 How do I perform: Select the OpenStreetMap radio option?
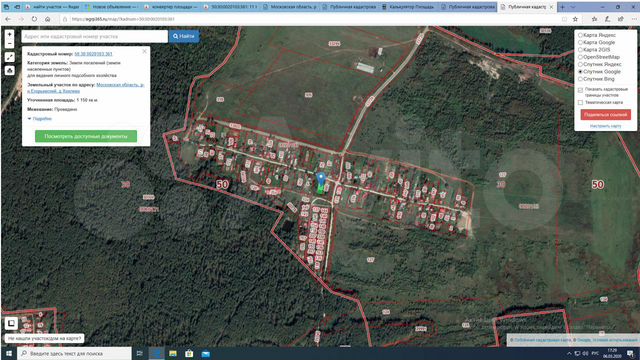(580, 57)
